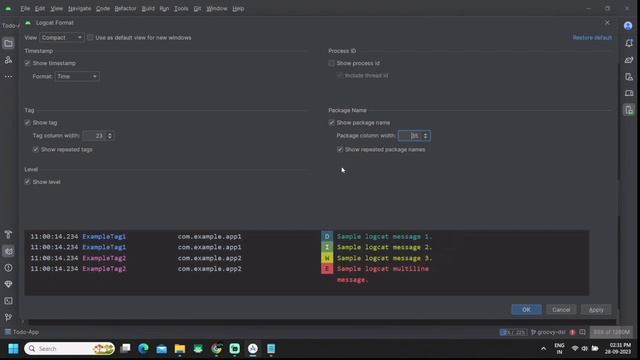640x360 pixels.
Task: Open Android Studio taskbar icon
Action: coord(253,349)
